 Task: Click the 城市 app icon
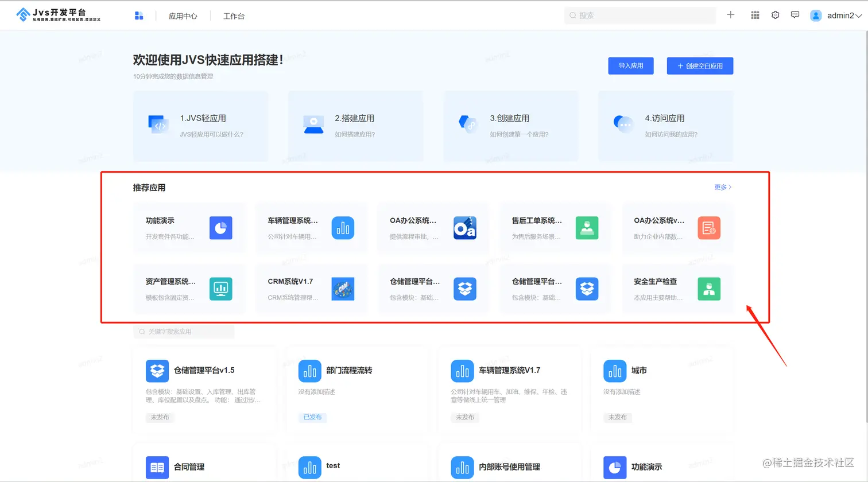615,371
